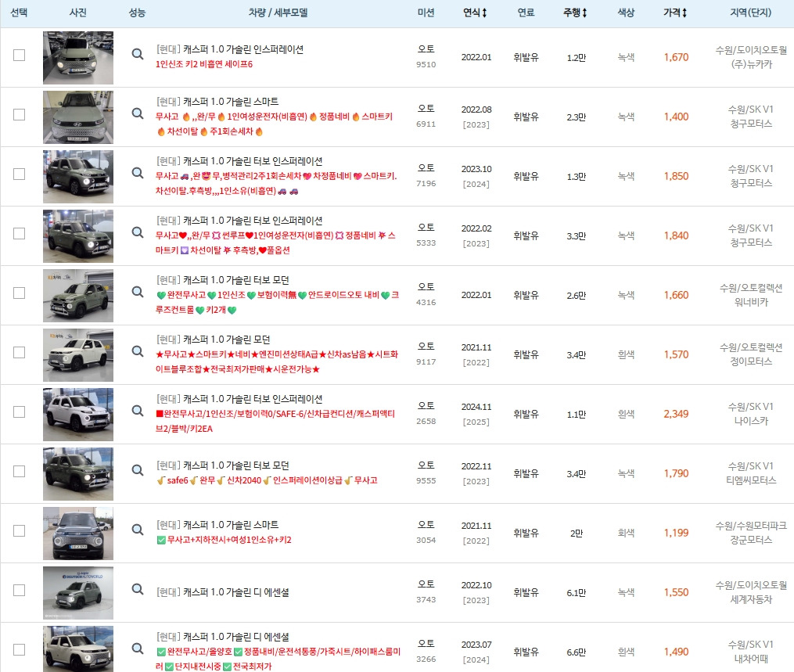
Task: Sort listings by 주행 mileage column
Action: pos(575,13)
